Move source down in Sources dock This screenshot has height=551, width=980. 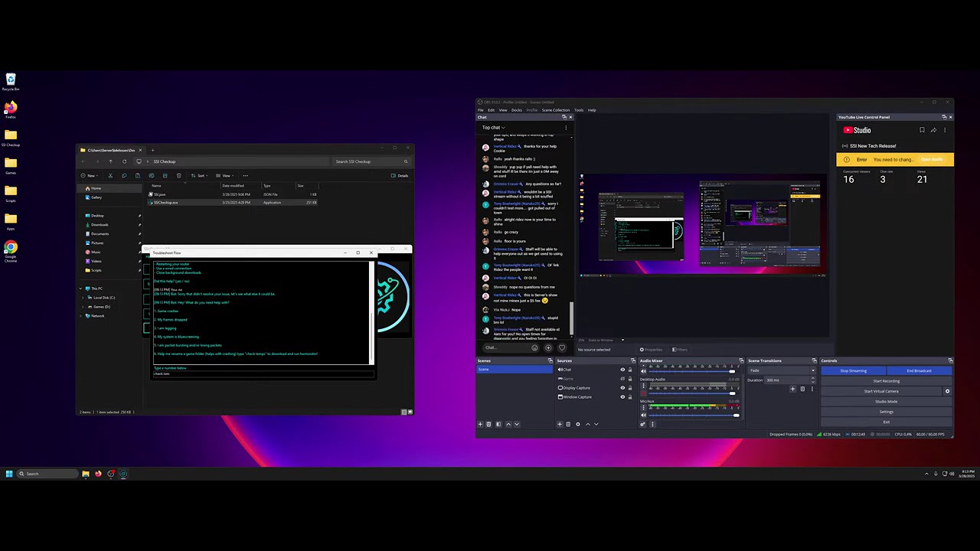point(596,424)
